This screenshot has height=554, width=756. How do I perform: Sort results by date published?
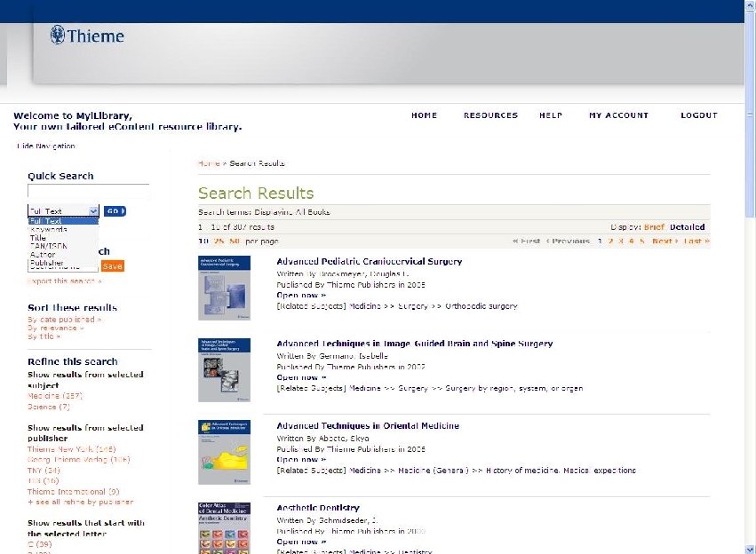coord(65,320)
